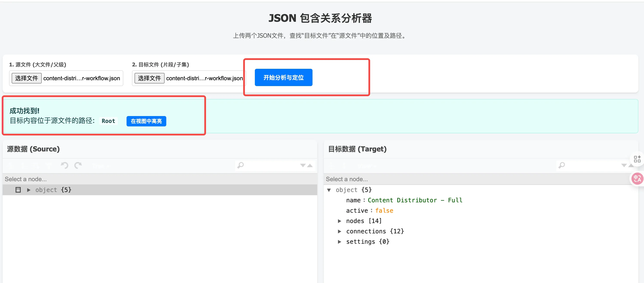Click the 在视图中高亮 button
Image resolution: width=644 pixels, height=283 pixels.
point(146,121)
